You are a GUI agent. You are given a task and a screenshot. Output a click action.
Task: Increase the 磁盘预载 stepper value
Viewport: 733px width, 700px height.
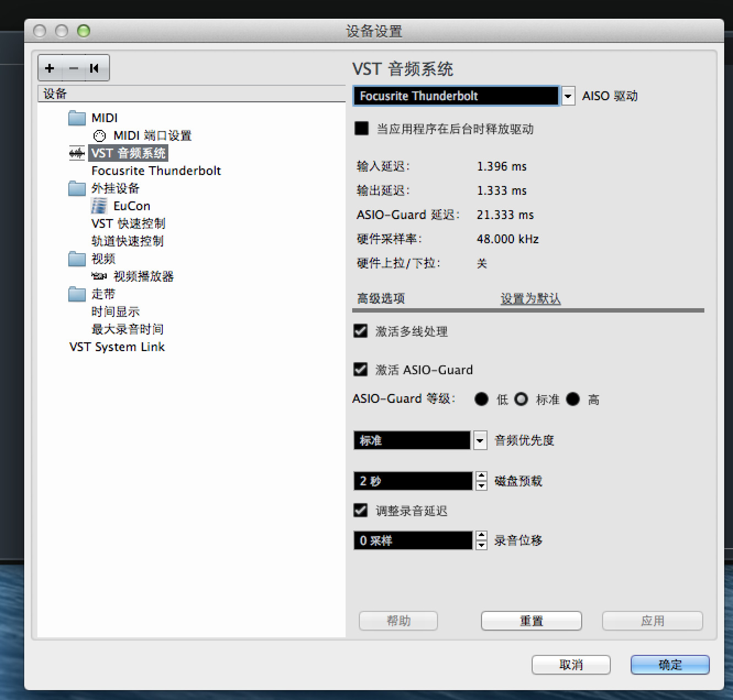tap(482, 477)
